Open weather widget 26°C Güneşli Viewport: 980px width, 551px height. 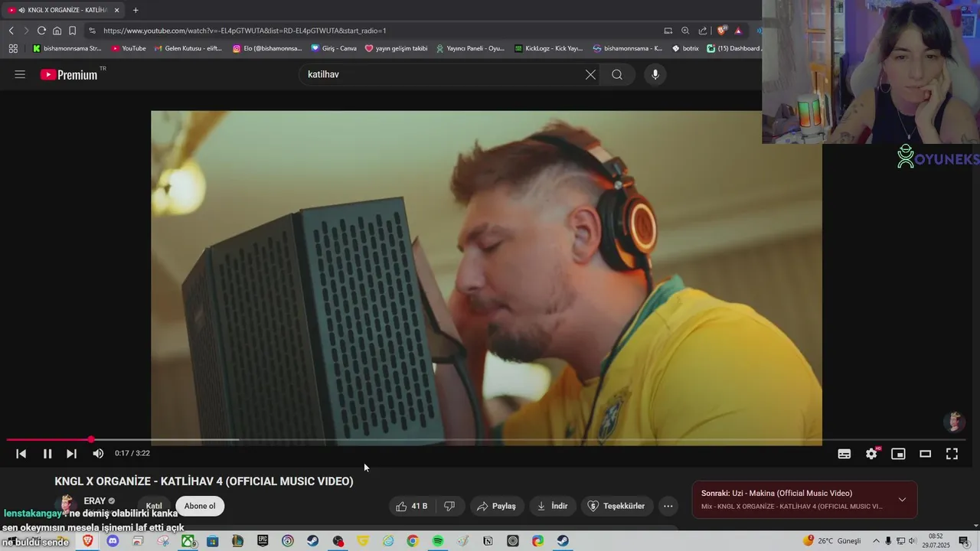[x=832, y=541]
